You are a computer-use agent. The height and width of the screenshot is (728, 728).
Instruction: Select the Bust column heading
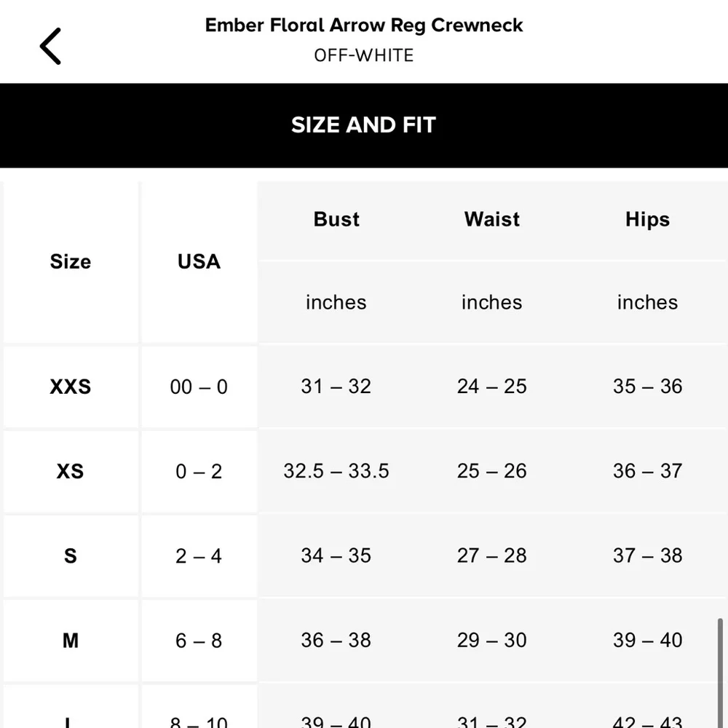336,220
